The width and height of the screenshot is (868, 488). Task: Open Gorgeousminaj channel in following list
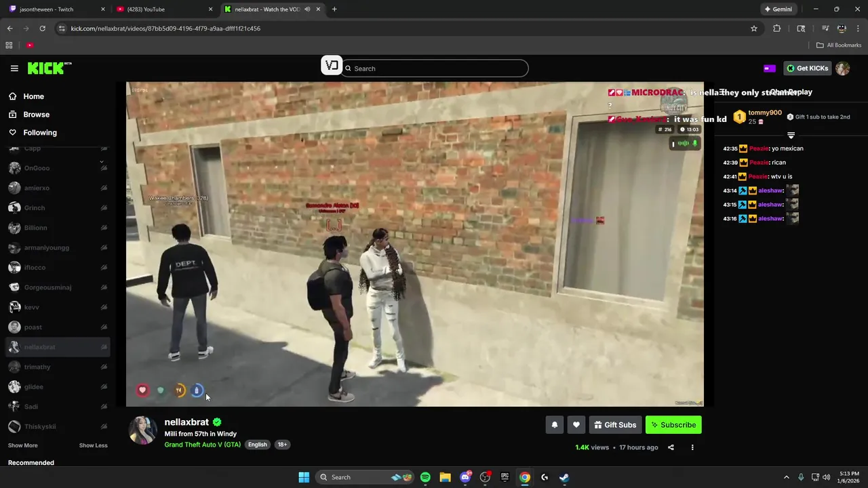[x=58, y=287]
